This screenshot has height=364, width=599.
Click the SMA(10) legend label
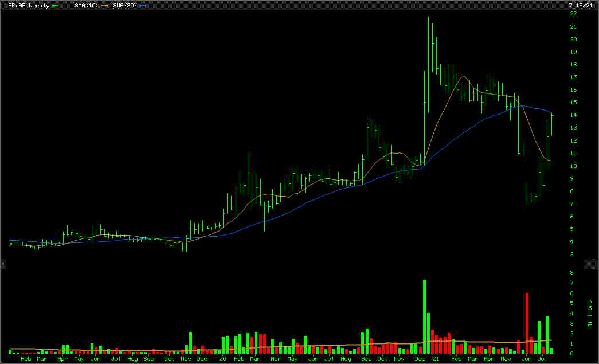point(86,6)
